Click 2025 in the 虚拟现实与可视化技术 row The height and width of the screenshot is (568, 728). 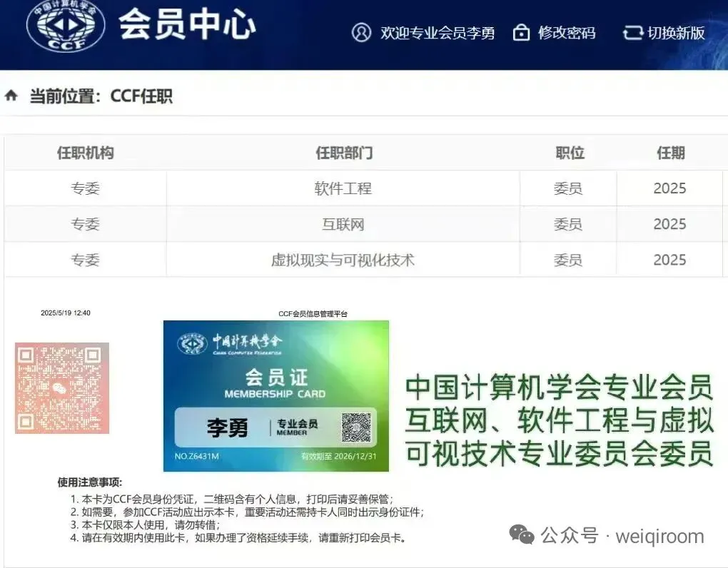coord(669,260)
